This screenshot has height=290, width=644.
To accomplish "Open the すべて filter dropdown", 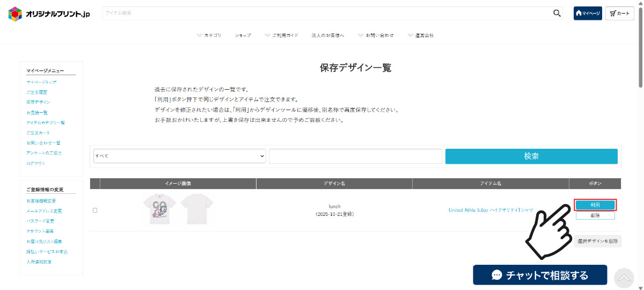I will (x=180, y=156).
